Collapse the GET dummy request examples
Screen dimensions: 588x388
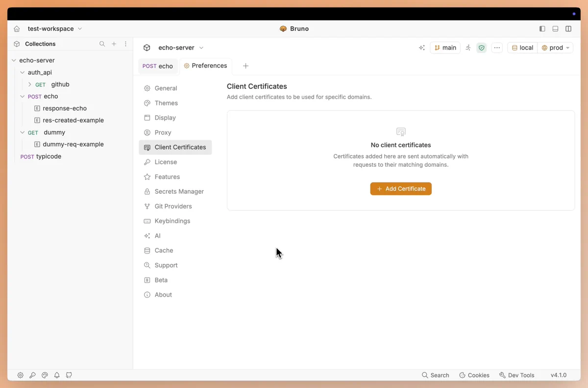pyautogui.click(x=23, y=132)
